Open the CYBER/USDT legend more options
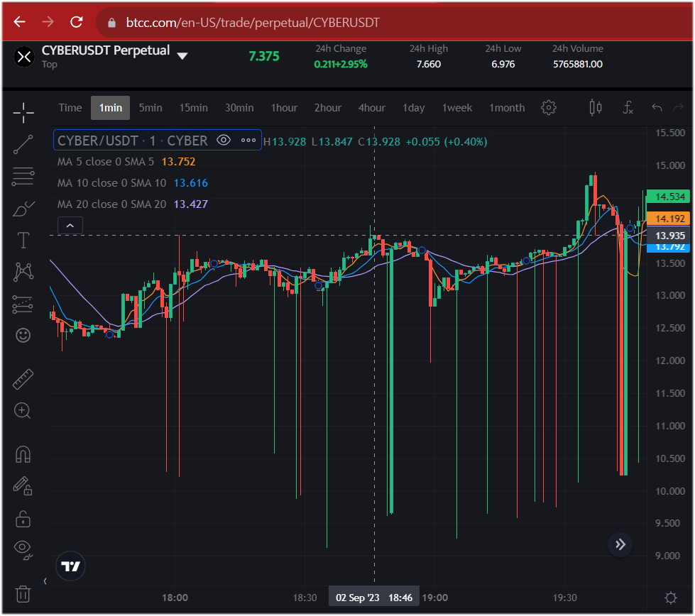This screenshot has height=616, width=695. pyautogui.click(x=248, y=141)
